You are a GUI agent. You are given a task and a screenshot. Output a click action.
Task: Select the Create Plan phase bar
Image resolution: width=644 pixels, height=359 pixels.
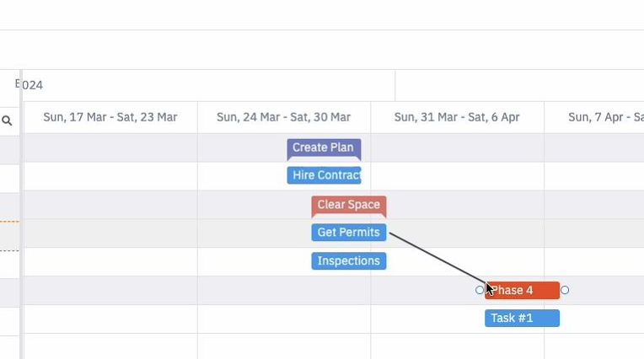click(324, 149)
